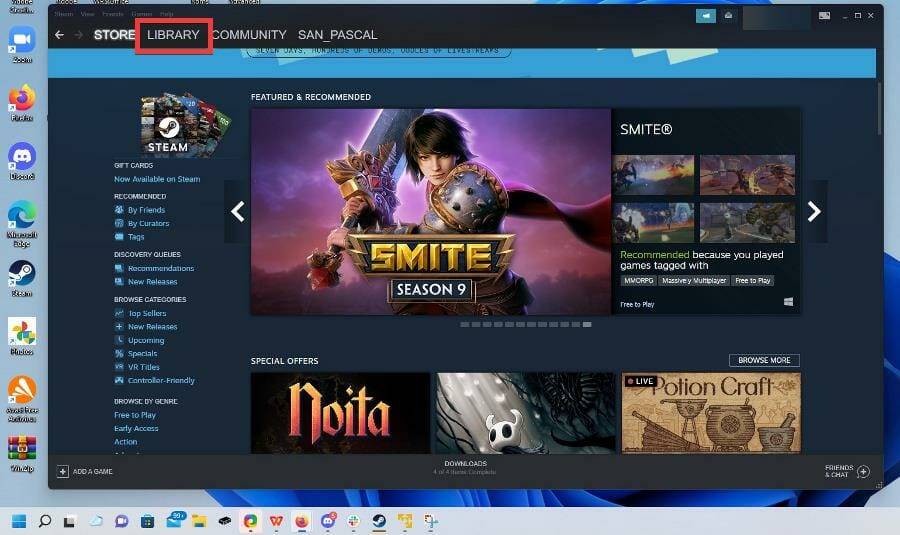Open the Hollow Knight special offer

click(525, 413)
